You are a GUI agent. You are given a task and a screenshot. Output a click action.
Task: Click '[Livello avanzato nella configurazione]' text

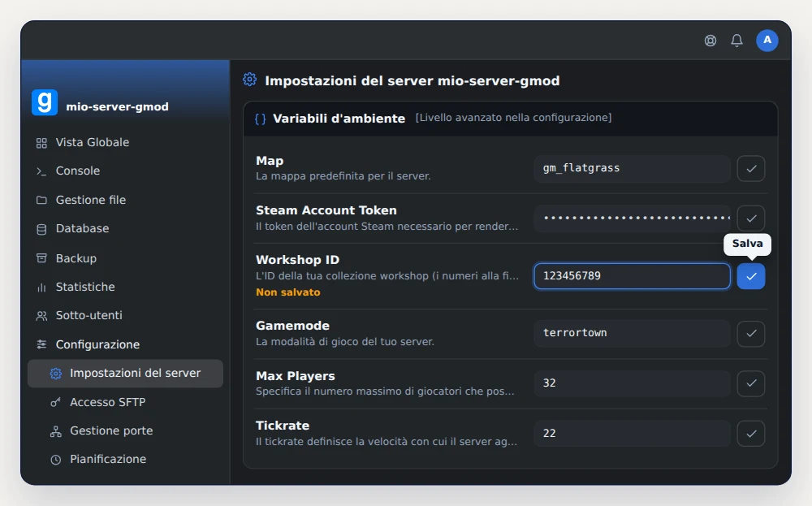click(513, 118)
